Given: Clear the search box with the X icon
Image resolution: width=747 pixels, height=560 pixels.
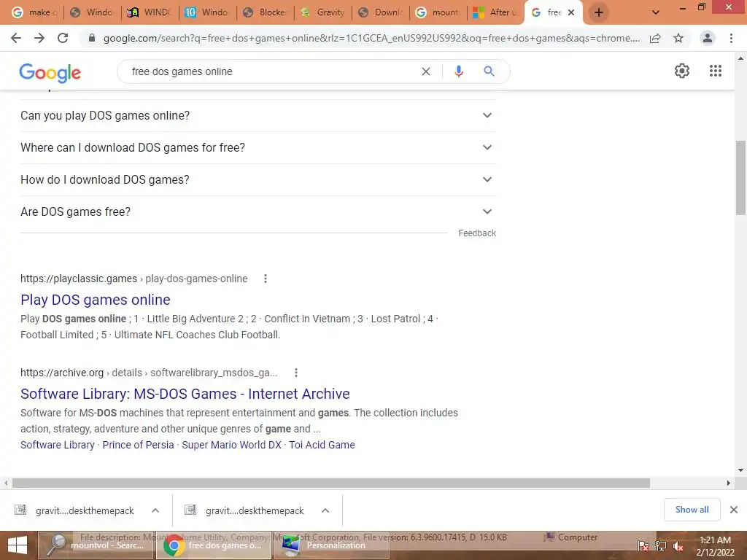Looking at the screenshot, I should click(x=426, y=71).
